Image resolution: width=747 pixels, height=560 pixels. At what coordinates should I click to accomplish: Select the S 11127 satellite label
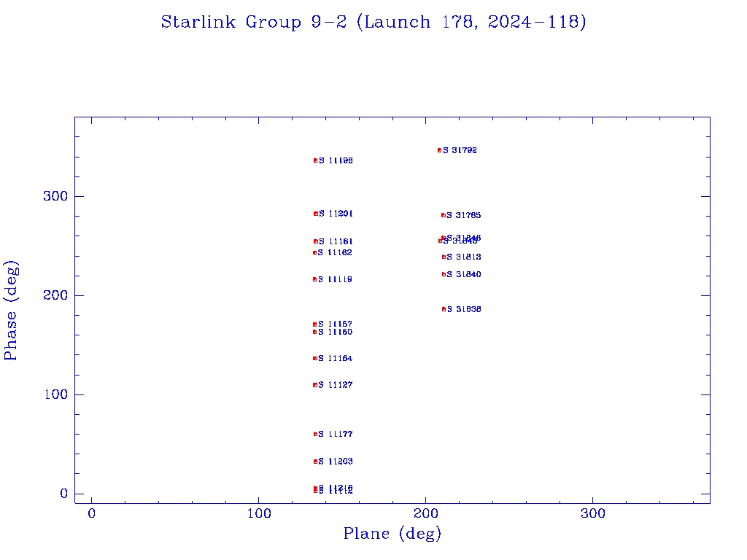point(336,385)
